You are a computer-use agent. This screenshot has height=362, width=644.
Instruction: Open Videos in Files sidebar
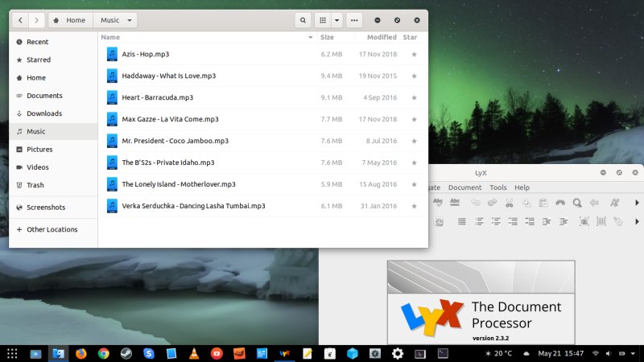[x=53, y=167]
